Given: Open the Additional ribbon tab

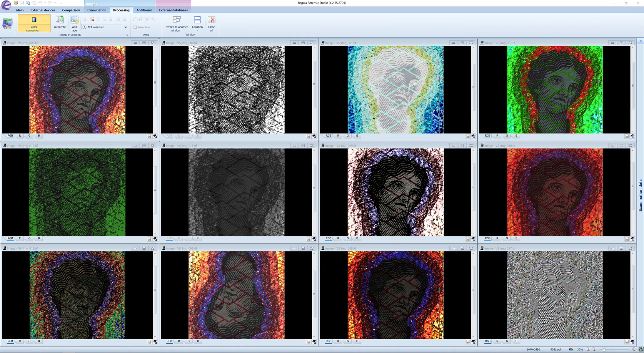Looking at the screenshot, I should tap(144, 10).
